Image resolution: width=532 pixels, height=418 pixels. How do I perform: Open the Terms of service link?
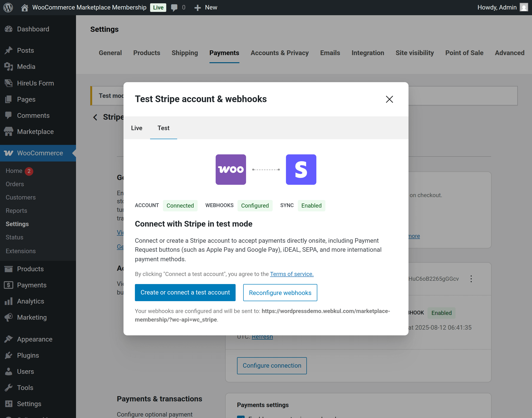(x=291, y=274)
